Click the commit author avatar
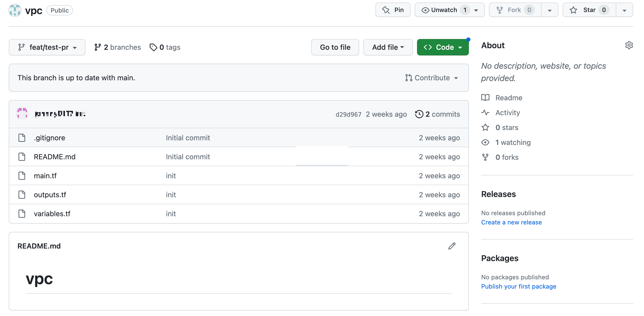This screenshot has height=316, width=644. (x=22, y=114)
